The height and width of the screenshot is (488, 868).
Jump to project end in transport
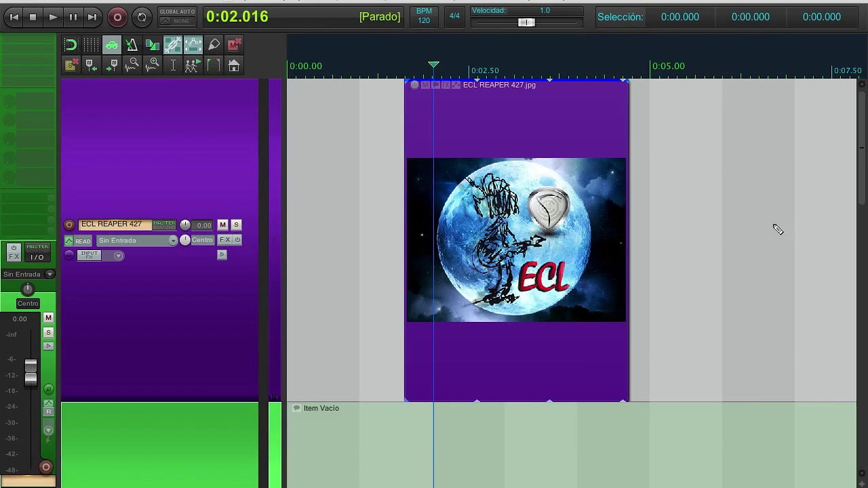pyautogui.click(x=92, y=17)
